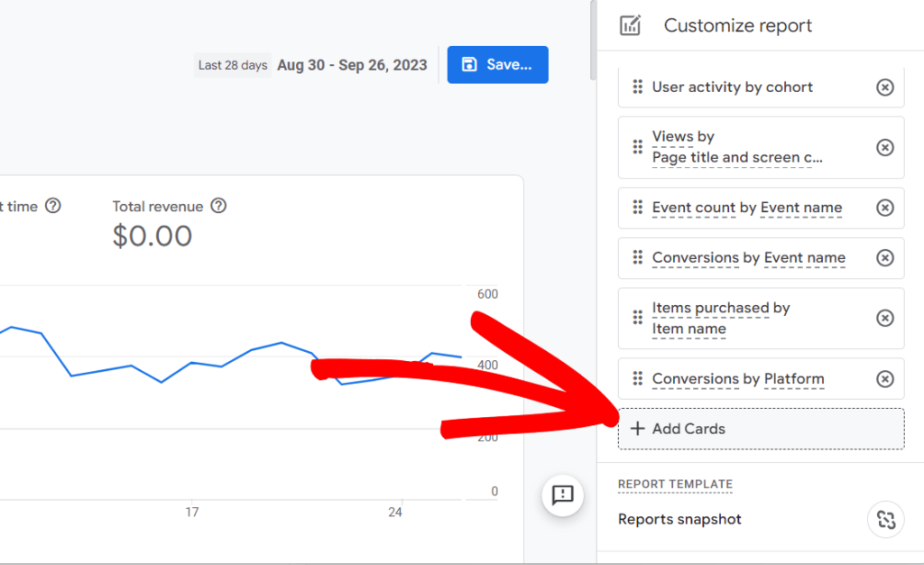Open the Last 28 days range selector
The height and width of the screenshot is (565, 924).
pyautogui.click(x=232, y=64)
